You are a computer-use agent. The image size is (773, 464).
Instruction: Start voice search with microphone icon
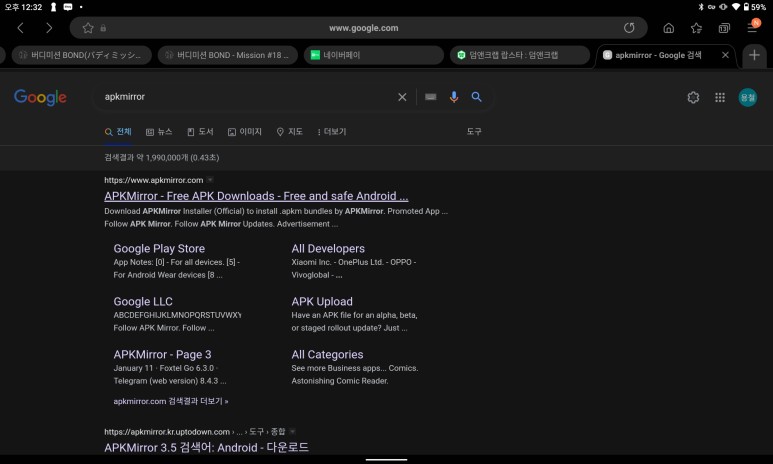tap(454, 97)
